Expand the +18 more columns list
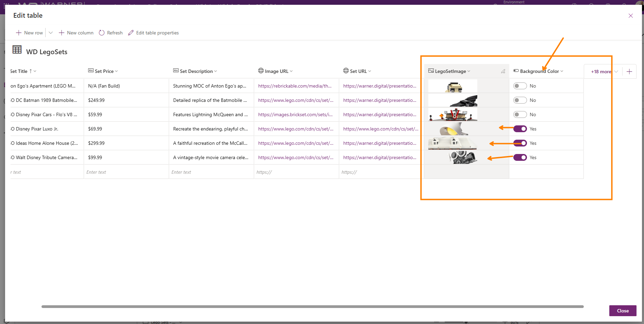Screen dimensions: 644x324 point(605,72)
